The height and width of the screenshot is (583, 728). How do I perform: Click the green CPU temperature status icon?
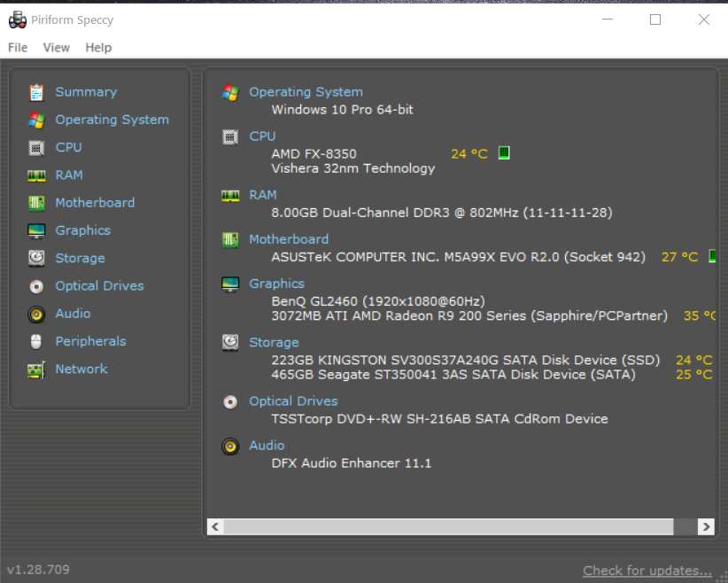click(504, 152)
